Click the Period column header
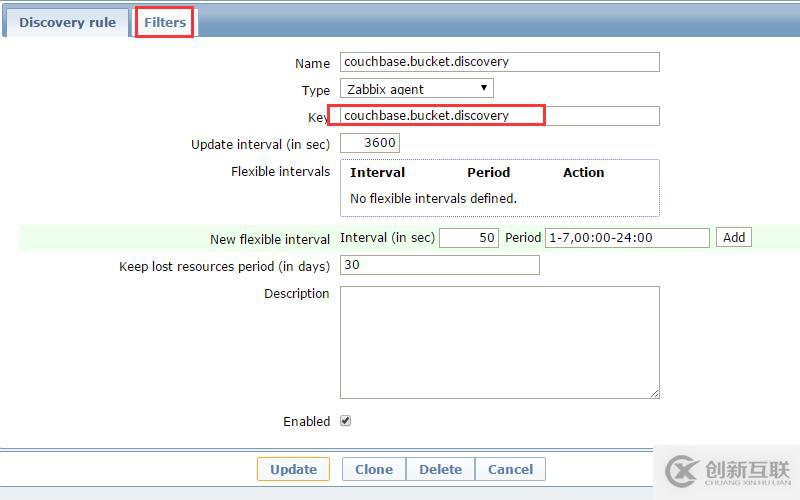 [488, 172]
